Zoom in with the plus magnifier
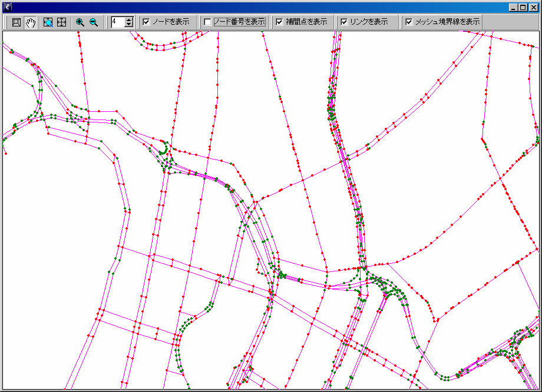The height and width of the screenshot is (392, 542). tap(80, 22)
